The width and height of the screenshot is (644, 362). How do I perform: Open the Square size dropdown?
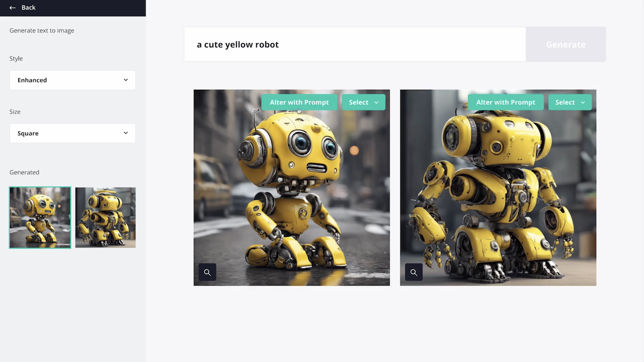[72, 133]
